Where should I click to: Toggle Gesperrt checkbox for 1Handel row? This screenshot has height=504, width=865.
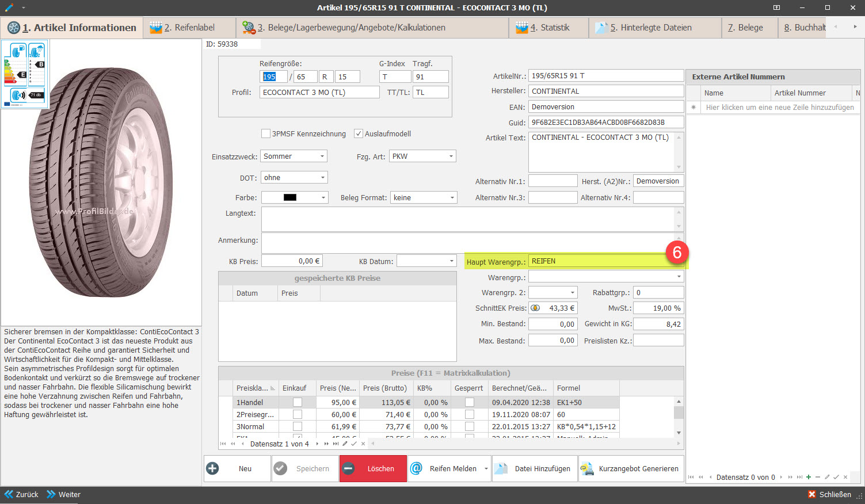470,402
